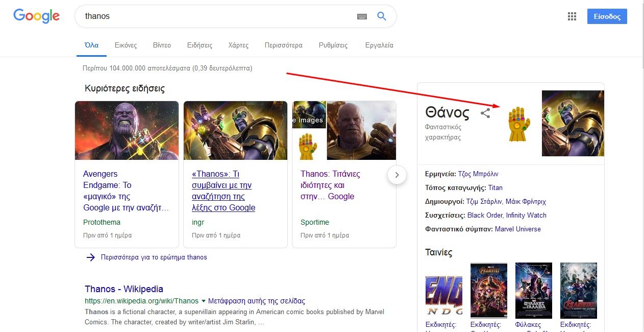Open the Εργαλεία search tools
Screen dimensions: 644x332
click(379, 45)
